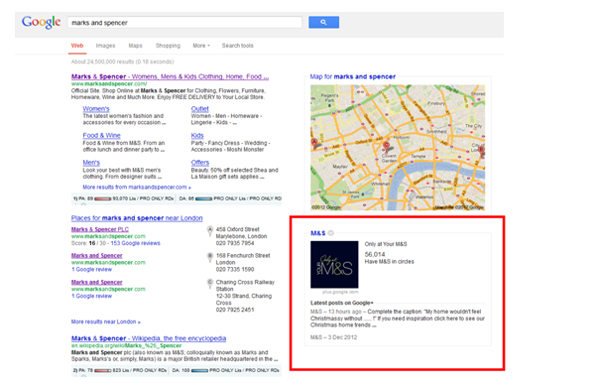
Task: Click the M&S 13 hours ago post
Action: point(397,318)
